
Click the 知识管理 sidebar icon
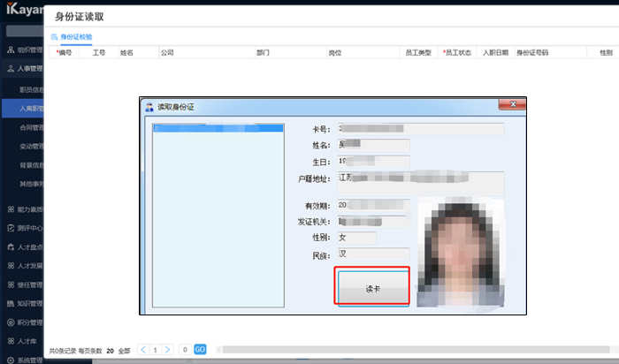click(10, 303)
